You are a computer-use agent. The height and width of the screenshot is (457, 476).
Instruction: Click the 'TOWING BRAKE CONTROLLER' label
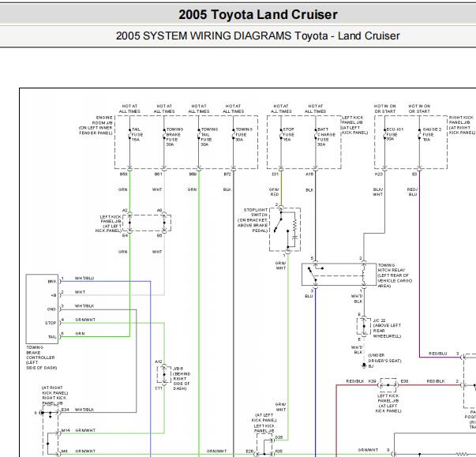click(x=40, y=352)
